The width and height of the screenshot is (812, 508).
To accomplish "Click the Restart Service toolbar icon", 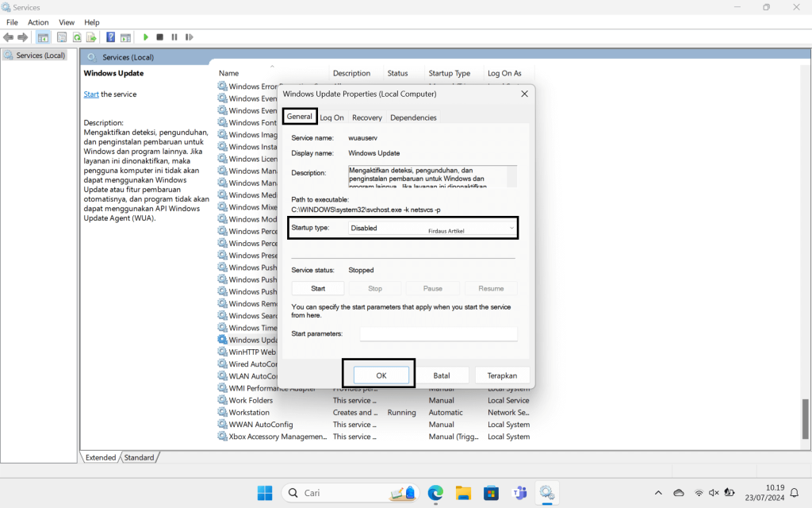I will click(189, 37).
